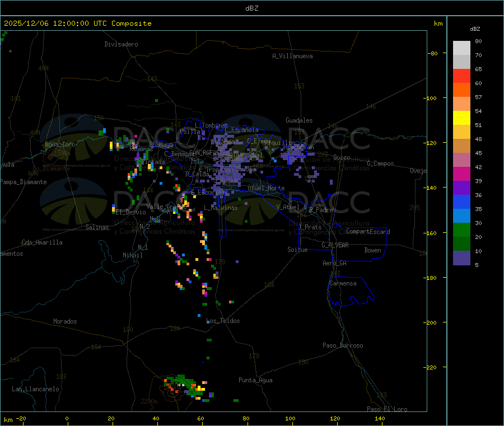
Task: Click the slate-purple 5-10 dBZ legend swatch
Action: [461, 258]
